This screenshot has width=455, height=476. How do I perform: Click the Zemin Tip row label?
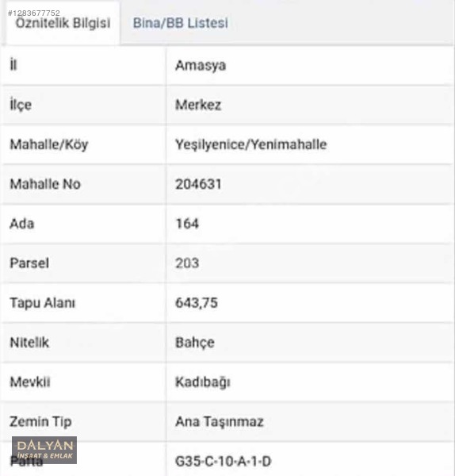click(40, 422)
